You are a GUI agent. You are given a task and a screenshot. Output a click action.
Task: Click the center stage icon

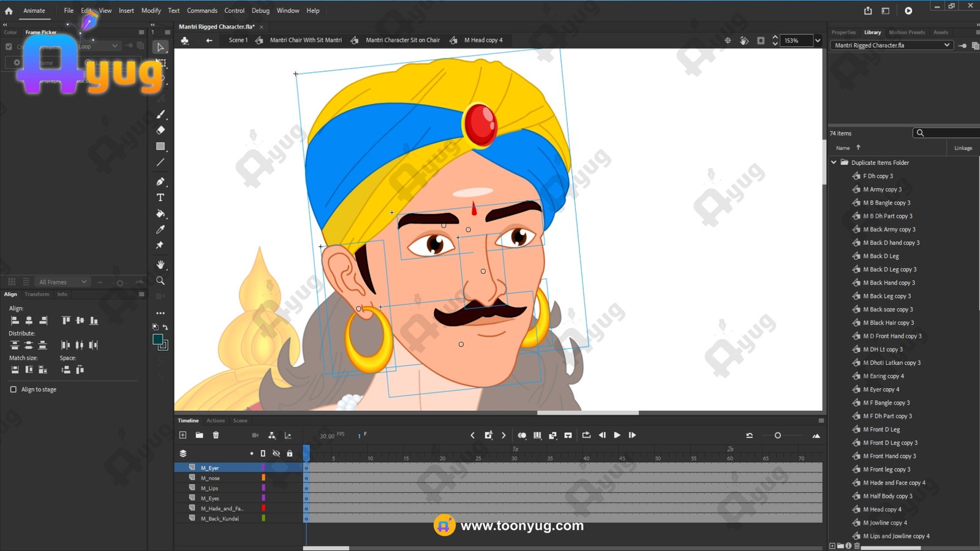[x=728, y=40]
